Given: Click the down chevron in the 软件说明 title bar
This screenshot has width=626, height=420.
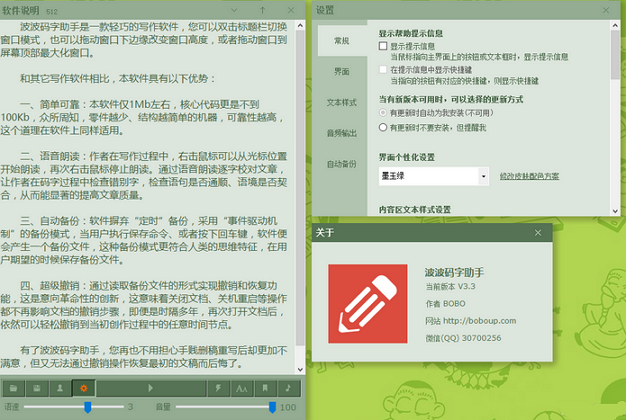Looking at the screenshot, I should (x=234, y=10).
